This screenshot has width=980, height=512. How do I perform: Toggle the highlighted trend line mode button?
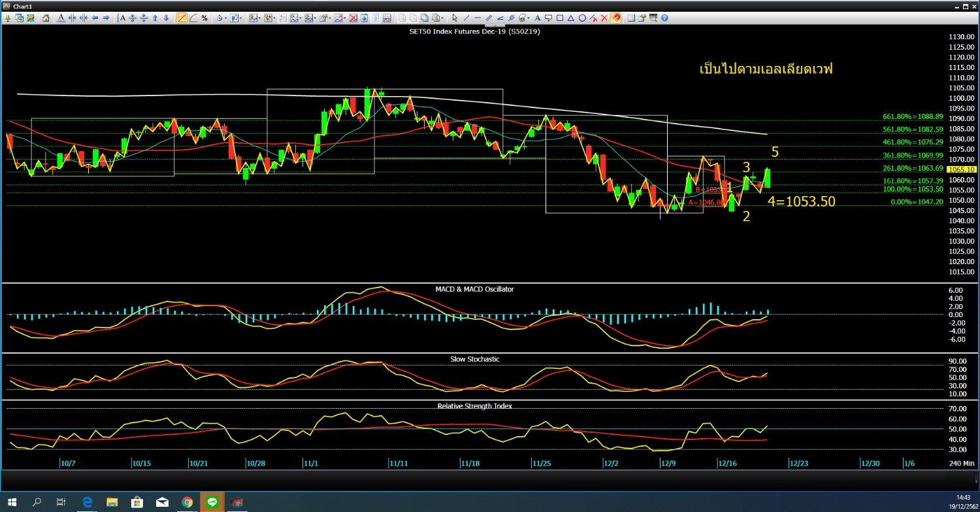tap(182, 18)
